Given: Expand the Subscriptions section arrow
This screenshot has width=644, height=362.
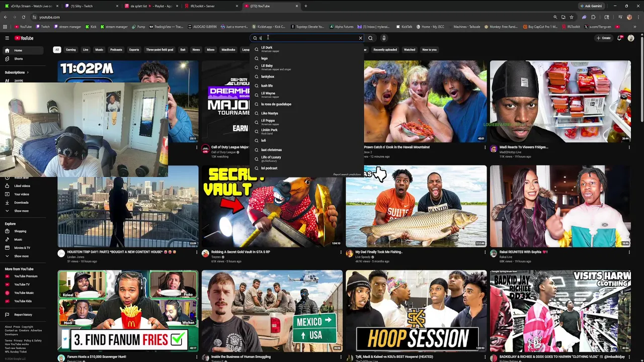Looking at the screenshot, I should click(x=27, y=72).
